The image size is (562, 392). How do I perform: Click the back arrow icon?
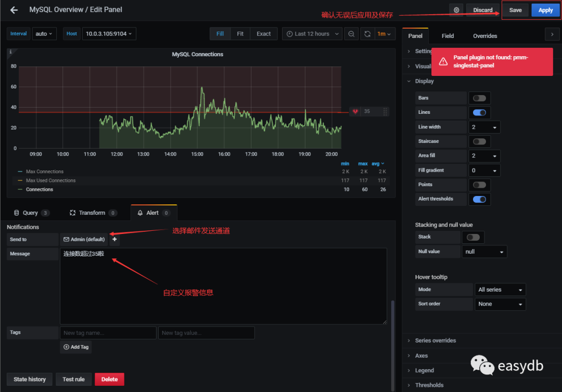14,10
